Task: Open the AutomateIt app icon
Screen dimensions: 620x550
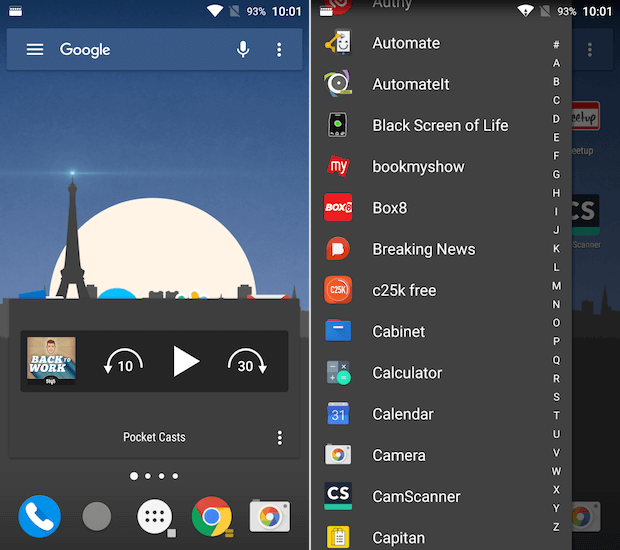Action: click(338, 84)
